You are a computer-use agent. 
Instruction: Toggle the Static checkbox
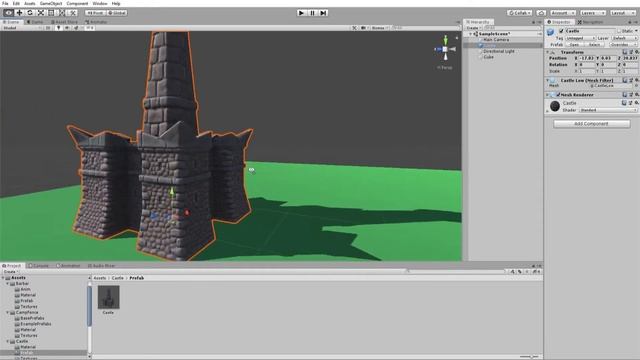619,31
